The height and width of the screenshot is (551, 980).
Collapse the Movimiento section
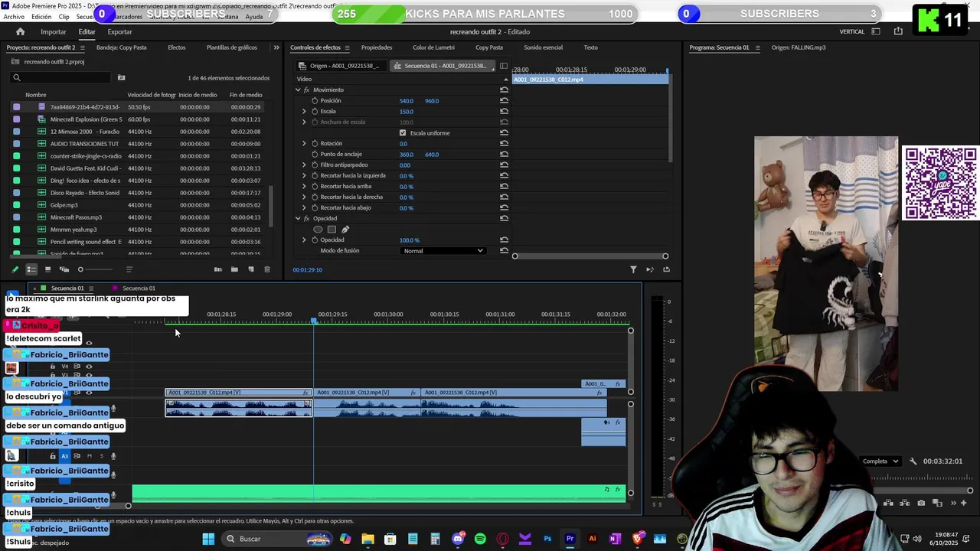[x=298, y=90]
